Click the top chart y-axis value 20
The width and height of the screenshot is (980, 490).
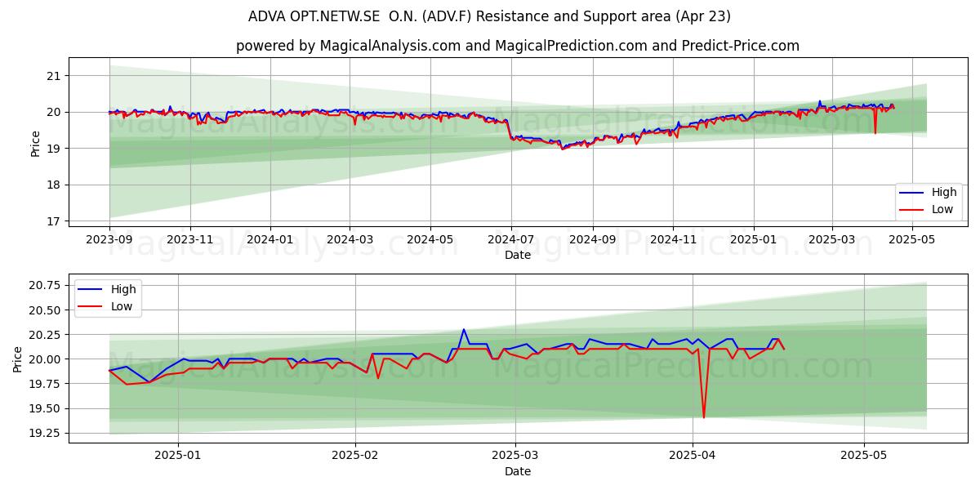click(55, 112)
